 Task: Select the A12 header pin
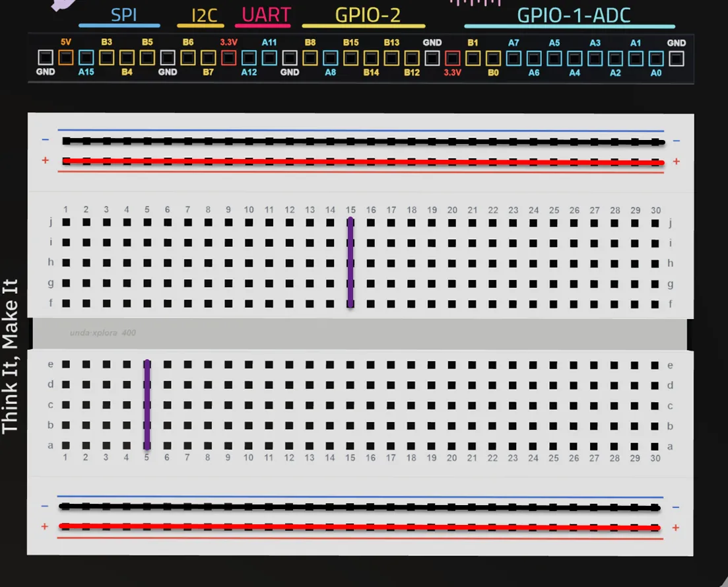[x=249, y=57]
